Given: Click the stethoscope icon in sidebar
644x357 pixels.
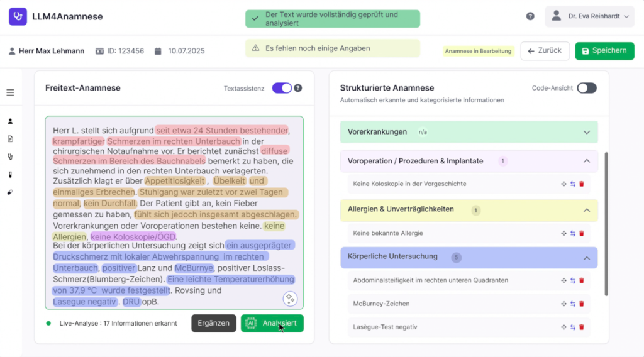Looking at the screenshot, I should (x=10, y=157).
